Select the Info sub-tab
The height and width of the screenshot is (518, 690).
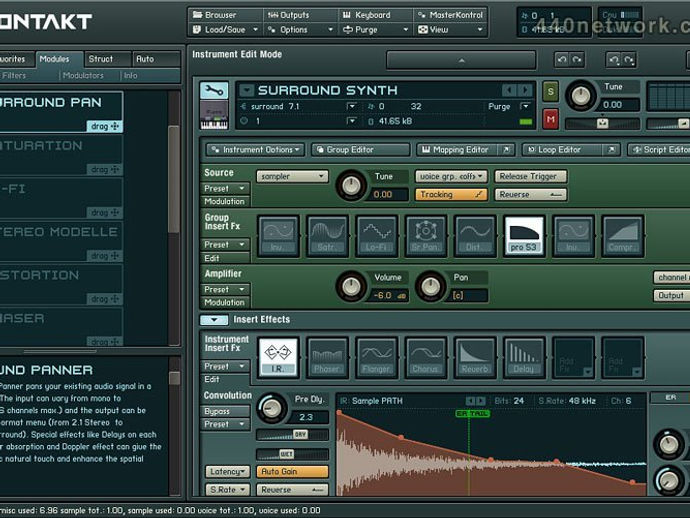pos(130,76)
